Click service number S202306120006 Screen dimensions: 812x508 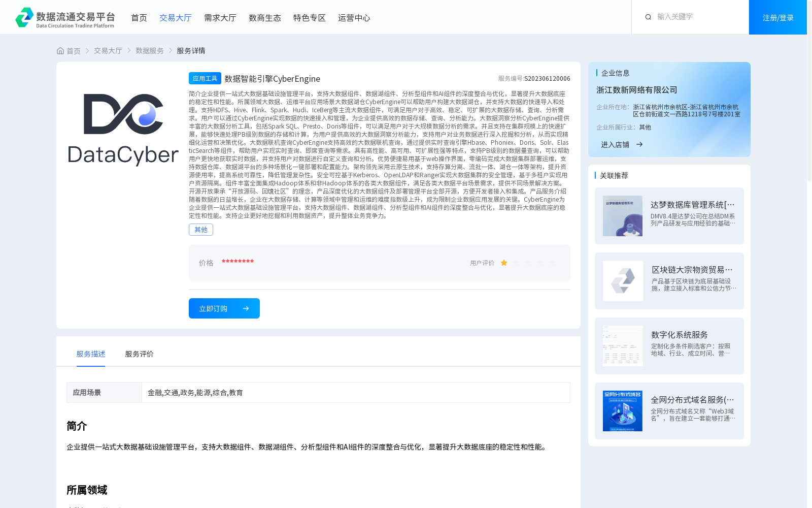pos(547,79)
